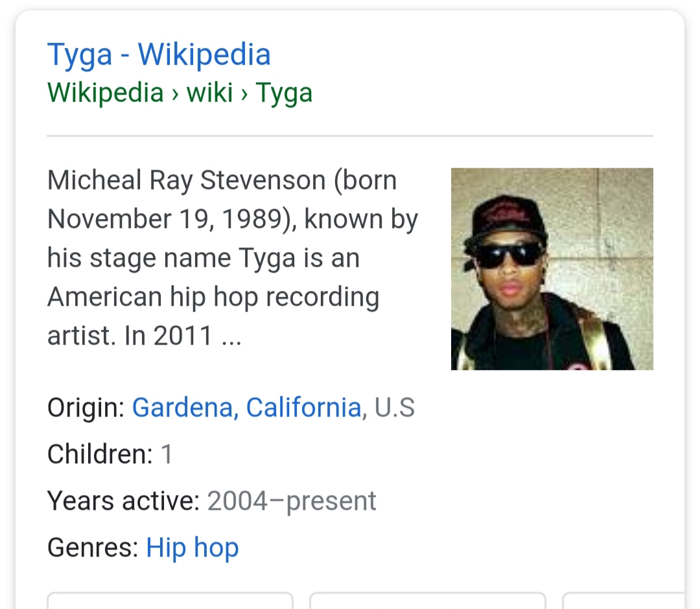Open the "Tyga - Wikipedia" result title
The image size is (700, 609).
click(x=159, y=54)
